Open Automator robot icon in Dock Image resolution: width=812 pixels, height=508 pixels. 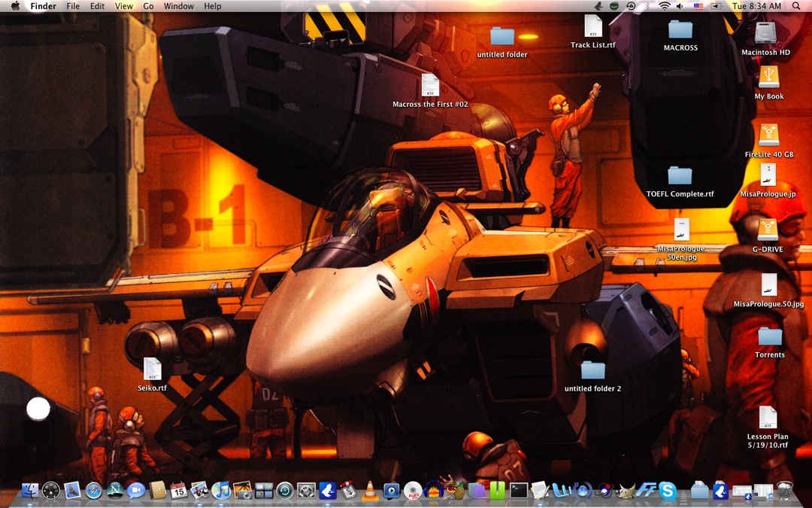349,490
